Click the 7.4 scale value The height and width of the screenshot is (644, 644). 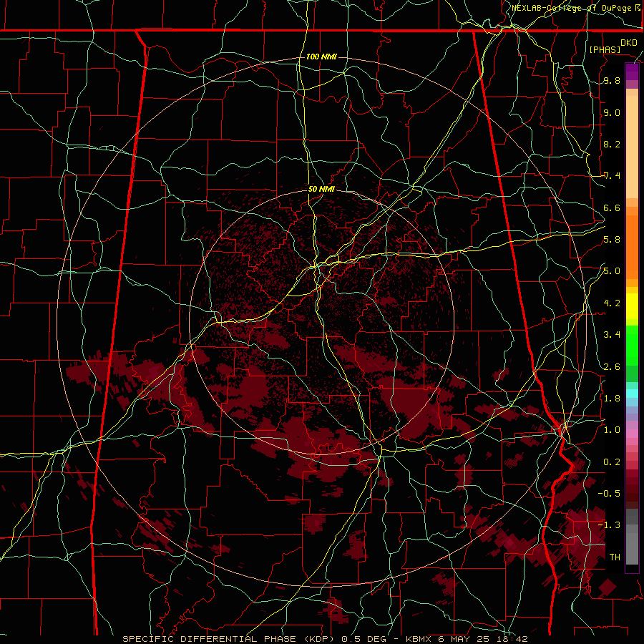pyautogui.click(x=612, y=176)
